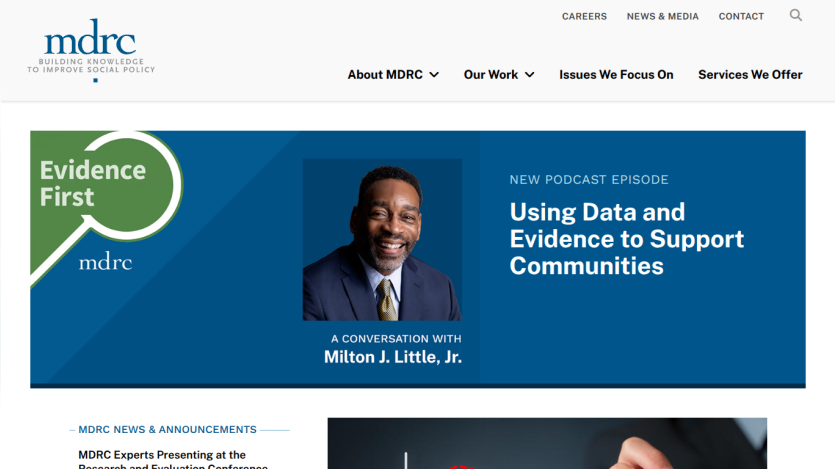Open MDRC Experts Presenting news item
This screenshot has height=469, width=835.
coord(173,459)
